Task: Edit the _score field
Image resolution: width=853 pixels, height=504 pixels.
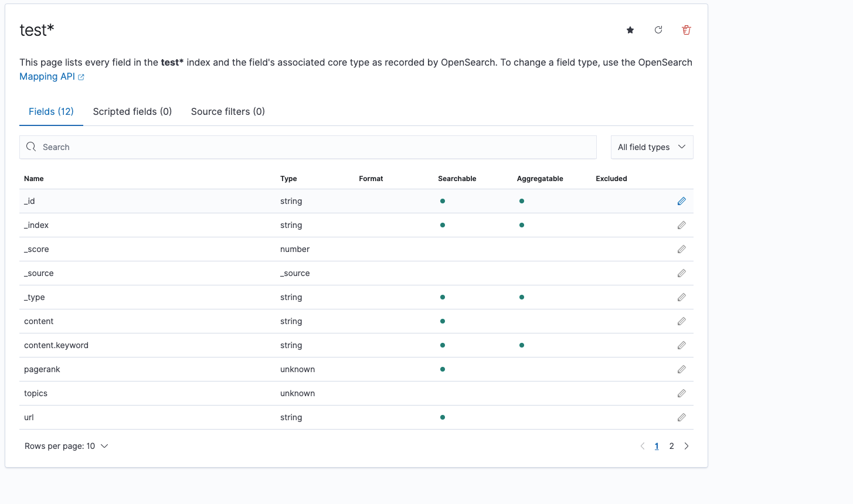Action: [x=681, y=248]
